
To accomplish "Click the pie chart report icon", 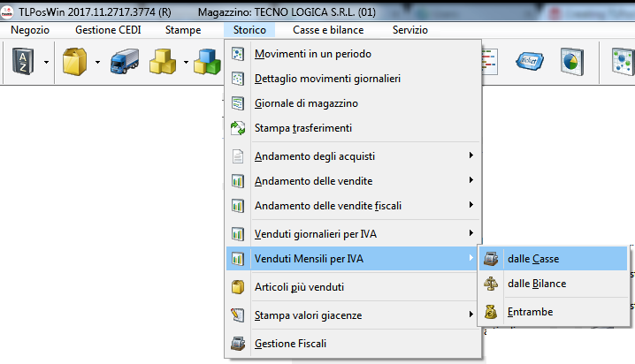I will coord(570,63).
